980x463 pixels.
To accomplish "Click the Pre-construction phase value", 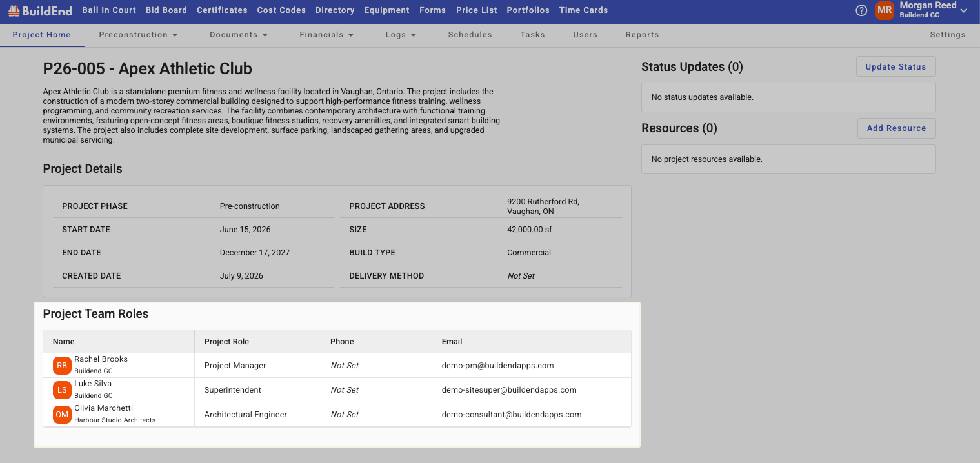I will coord(250,206).
